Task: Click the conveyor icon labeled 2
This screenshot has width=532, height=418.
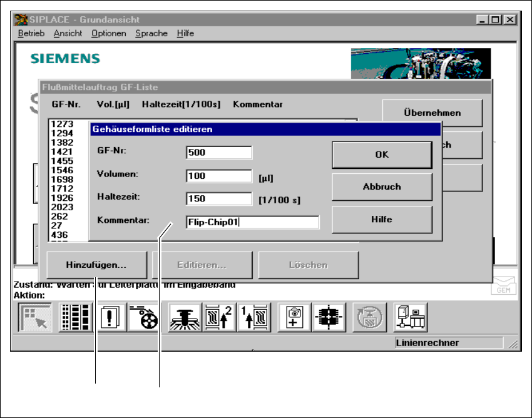Action: tap(220, 317)
